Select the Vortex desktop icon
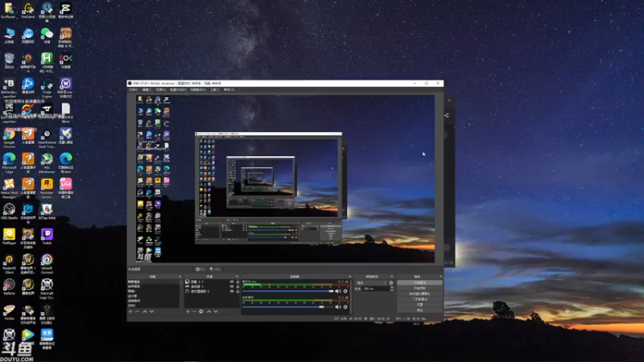644x362 pixels. click(9, 312)
